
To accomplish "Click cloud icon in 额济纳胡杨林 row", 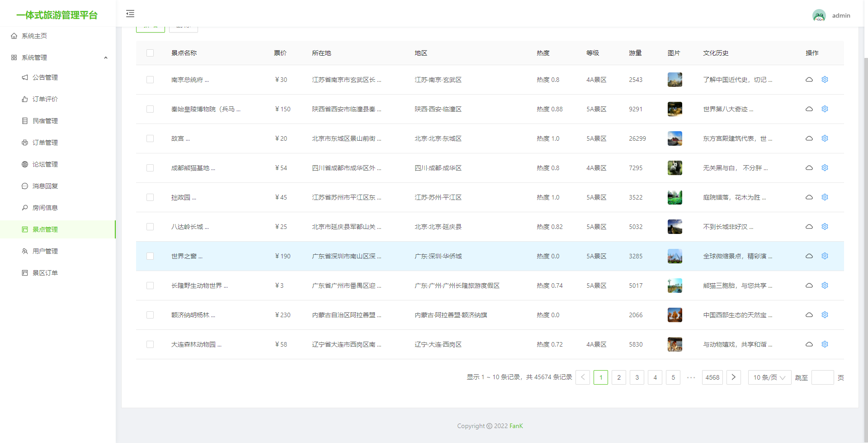I will point(809,315).
